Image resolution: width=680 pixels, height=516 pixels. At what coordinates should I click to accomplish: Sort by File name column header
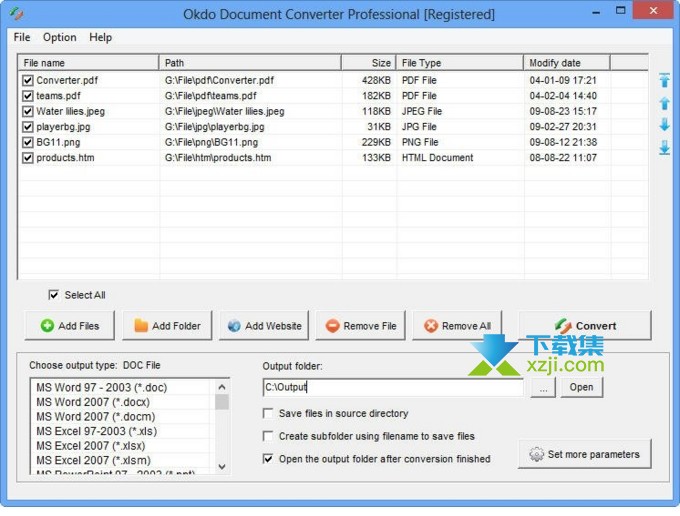tap(88, 63)
